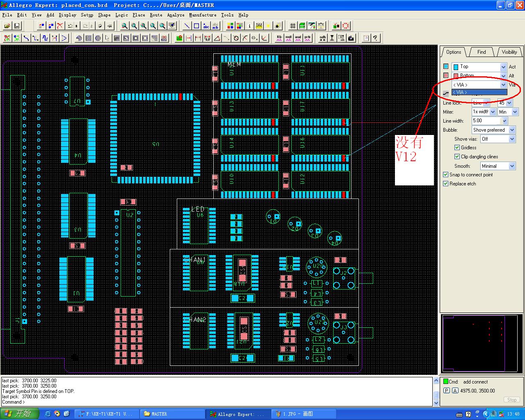This screenshot has height=420, width=525.
Task: Toggle the A button in status panel
Action: (455, 391)
